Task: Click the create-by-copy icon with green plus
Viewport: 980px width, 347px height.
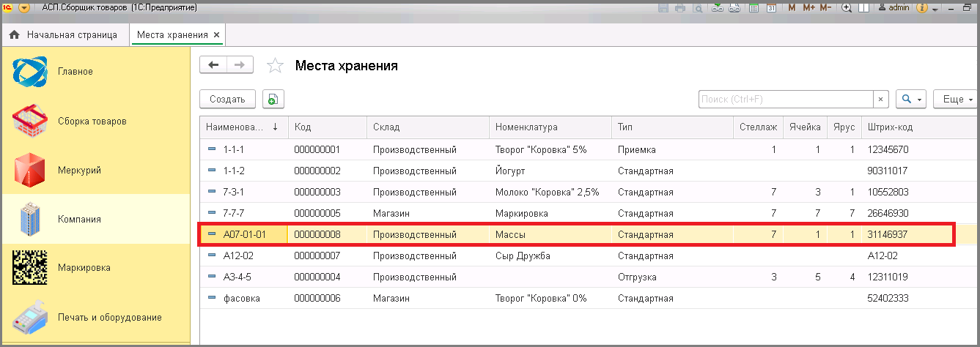Action: (x=273, y=99)
